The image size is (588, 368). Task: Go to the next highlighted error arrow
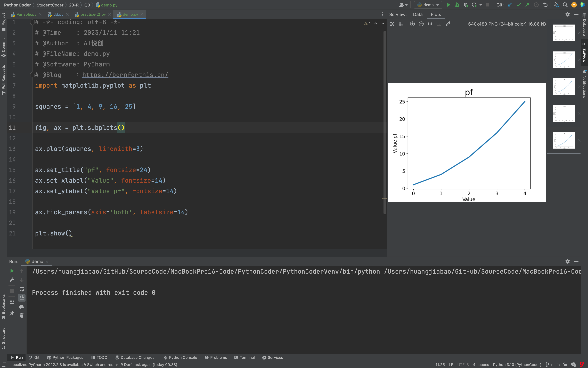tap(383, 24)
